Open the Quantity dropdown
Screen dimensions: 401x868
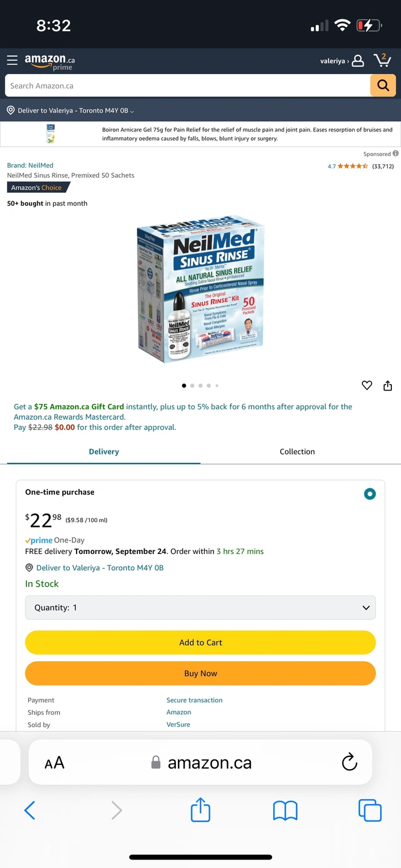200,608
